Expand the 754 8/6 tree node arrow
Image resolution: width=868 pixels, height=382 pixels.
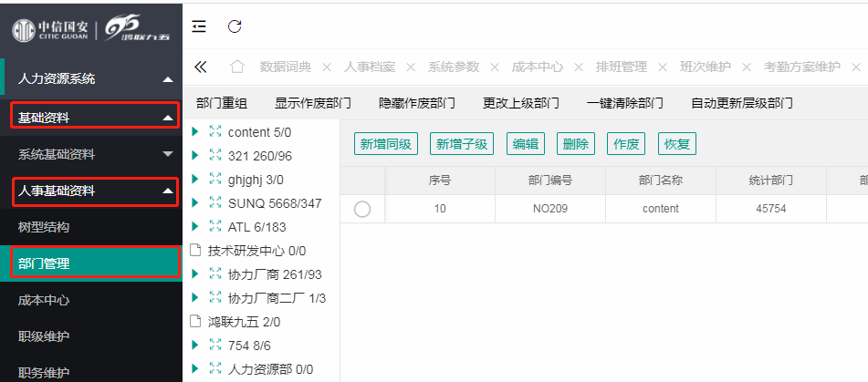pos(194,345)
